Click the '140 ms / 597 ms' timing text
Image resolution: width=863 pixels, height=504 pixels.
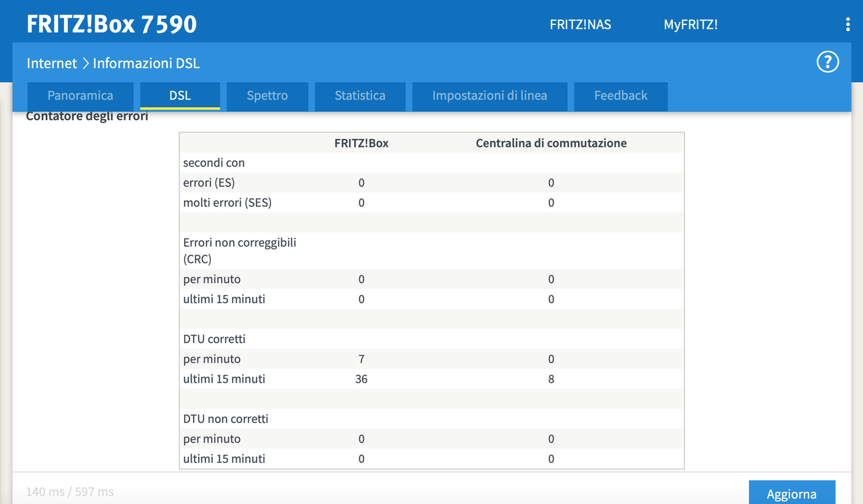[x=70, y=492]
